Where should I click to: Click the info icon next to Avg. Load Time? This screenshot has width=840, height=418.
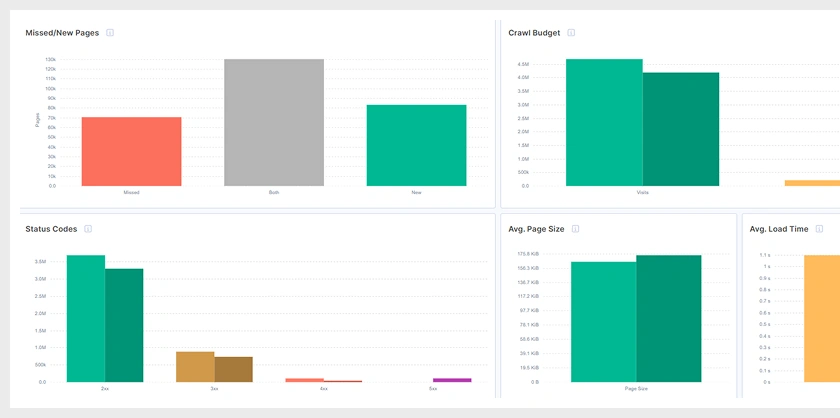(x=820, y=229)
